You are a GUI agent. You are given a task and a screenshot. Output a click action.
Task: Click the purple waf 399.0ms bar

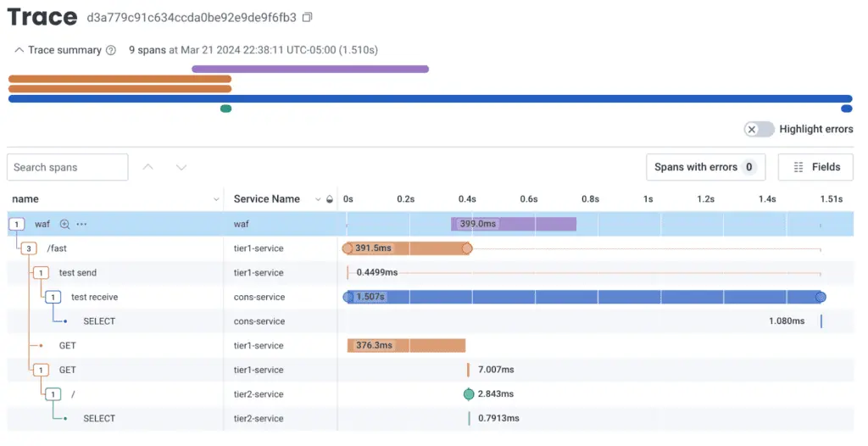click(514, 225)
